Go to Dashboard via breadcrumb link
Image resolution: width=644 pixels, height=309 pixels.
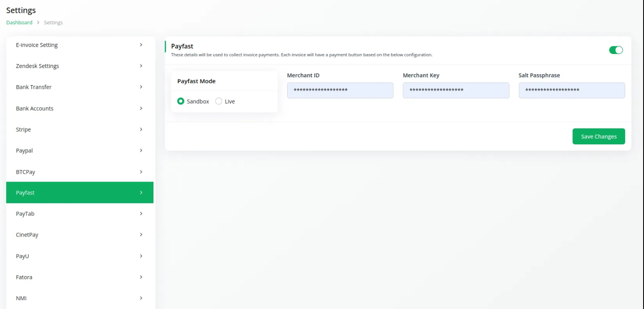tap(19, 22)
